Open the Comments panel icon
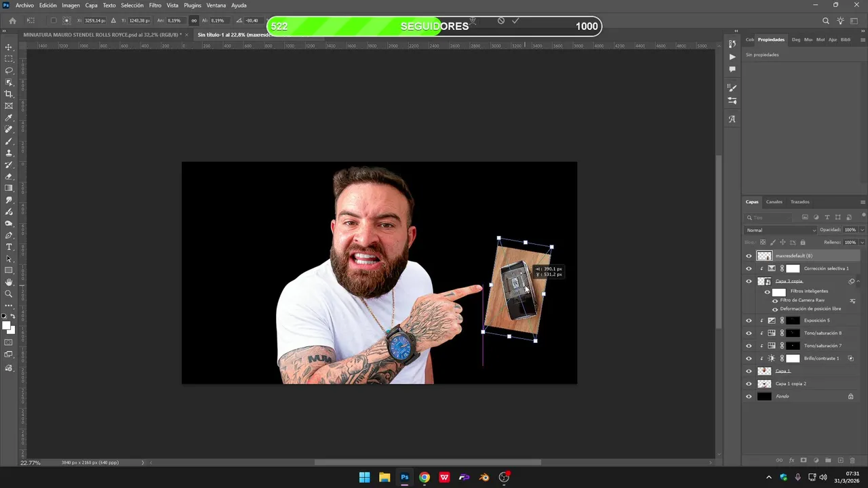The height and width of the screenshot is (488, 868). coord(732,69)
